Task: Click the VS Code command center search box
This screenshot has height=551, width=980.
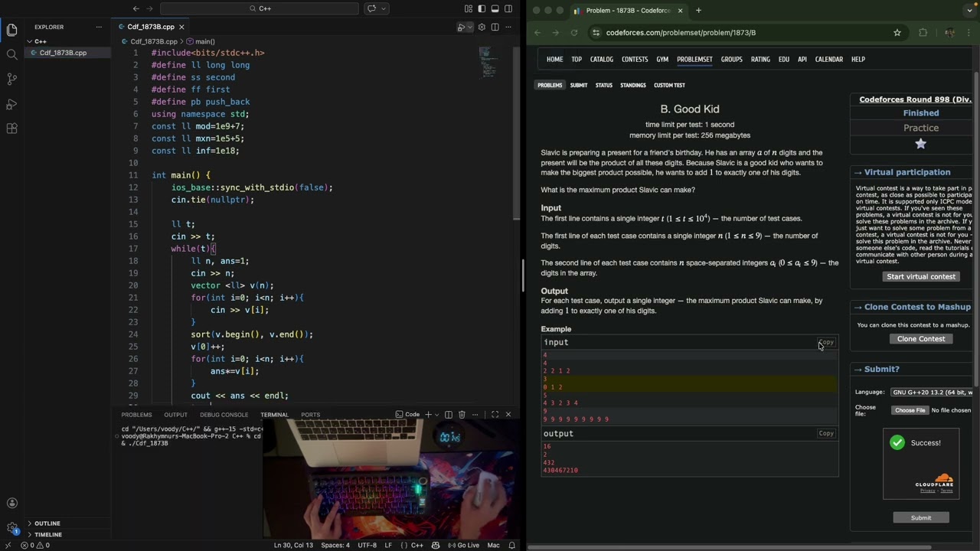Action: click(260, 8)
